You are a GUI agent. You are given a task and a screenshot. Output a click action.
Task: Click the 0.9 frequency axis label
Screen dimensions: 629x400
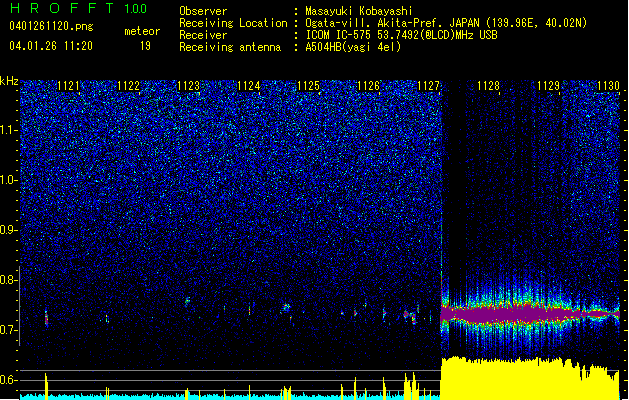9,230
